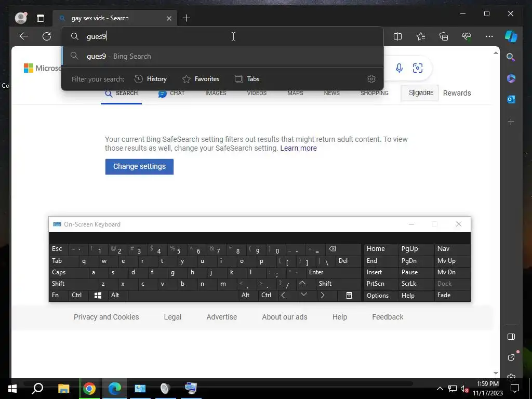Switch to Bing IMAGES tab
This screenshot has width=532, height=399.
(216, 93)
